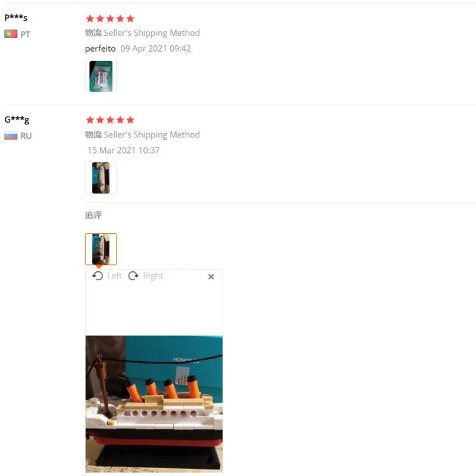Click the 'perfeito' review text
The image size is (476, 476).
coord(100,49)
